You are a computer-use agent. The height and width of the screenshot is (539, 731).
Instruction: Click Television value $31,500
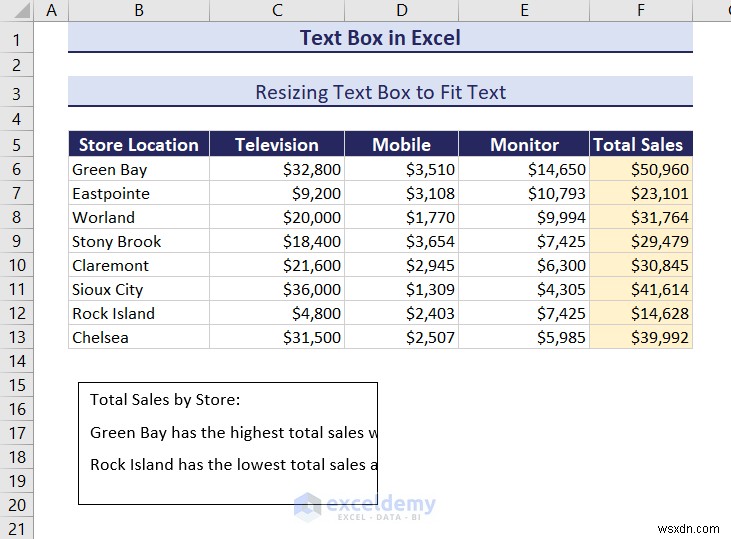pos(277,337)
